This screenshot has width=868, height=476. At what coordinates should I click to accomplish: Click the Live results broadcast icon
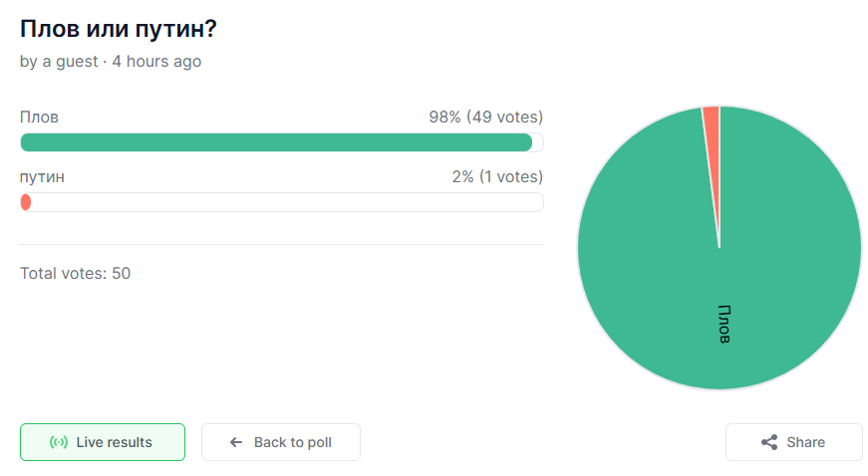(x=59, y=442)
